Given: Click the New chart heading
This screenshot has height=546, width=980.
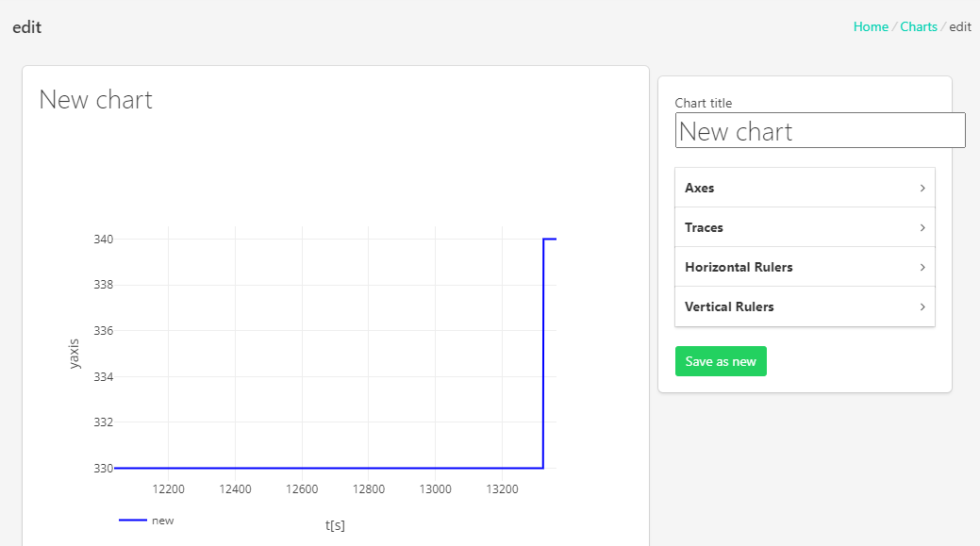Looking at the screenshot, I should coord(95,99).
